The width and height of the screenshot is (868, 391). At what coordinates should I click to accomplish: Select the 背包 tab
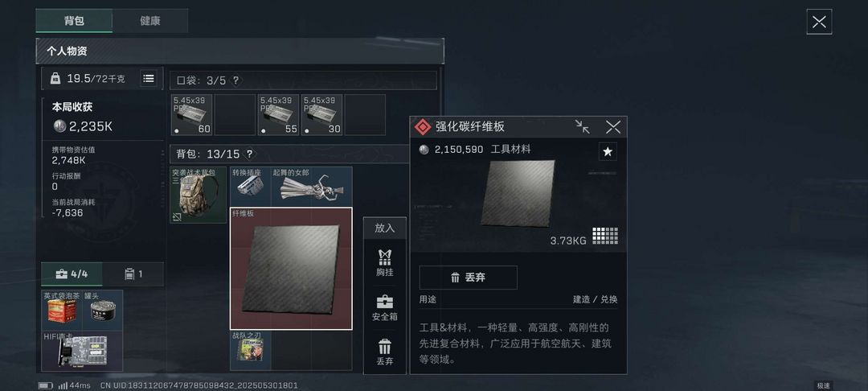coord(74,21)
